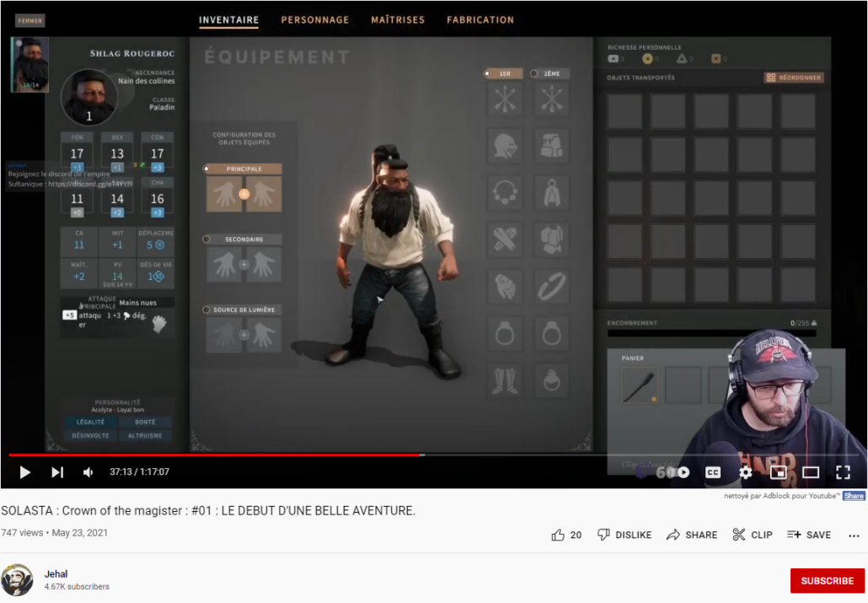The image size is (868, 603).
Task: Open the three-dot more actions menu
Action: [x=855, y=536]
